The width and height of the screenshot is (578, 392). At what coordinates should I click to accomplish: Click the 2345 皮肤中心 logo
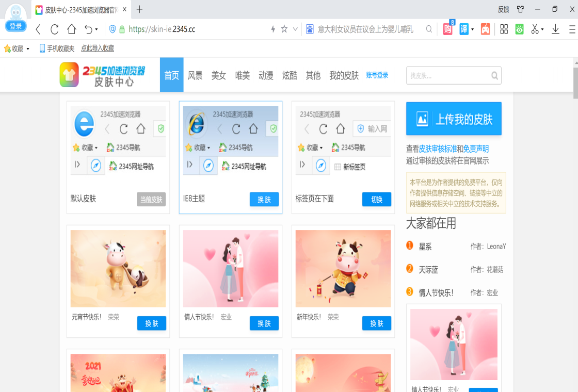(x=103, y=75)
